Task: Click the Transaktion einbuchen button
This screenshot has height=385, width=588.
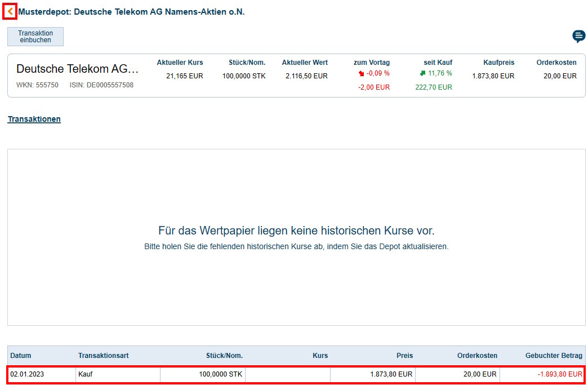Action: pos(35,37)
